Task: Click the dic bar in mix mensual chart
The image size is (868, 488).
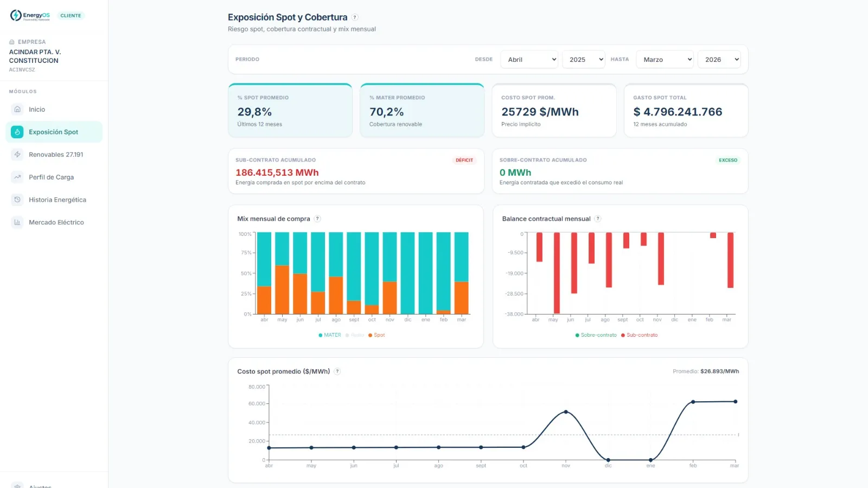Action: [x=407, y=273]
